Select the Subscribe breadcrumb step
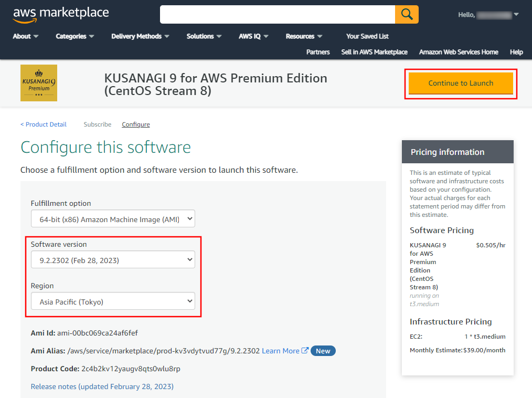 point(98,124)
